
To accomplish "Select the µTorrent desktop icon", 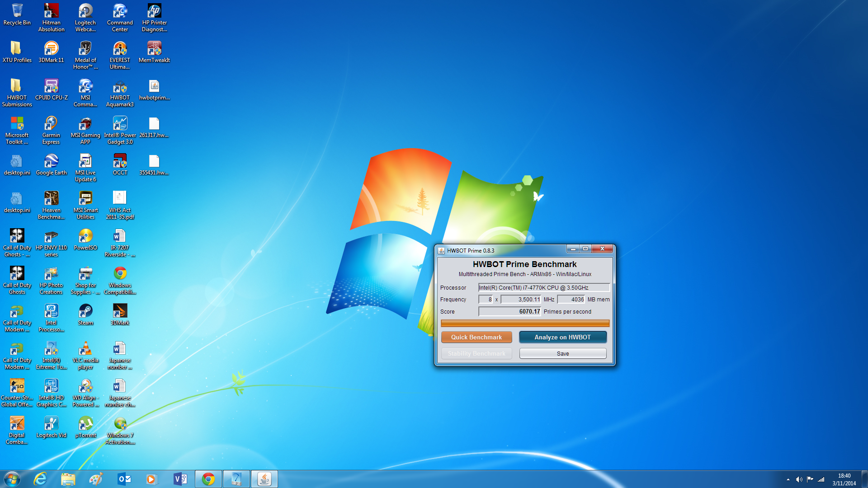I will coord(85,427).
